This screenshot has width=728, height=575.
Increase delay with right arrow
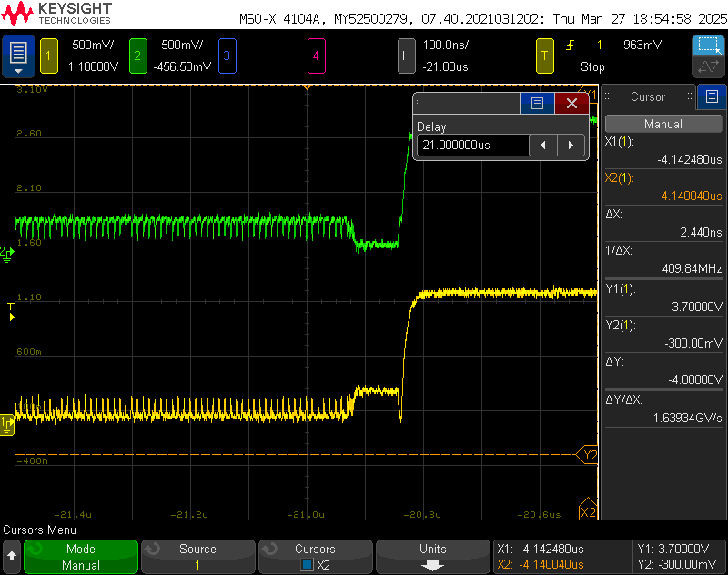pos(571,146)
